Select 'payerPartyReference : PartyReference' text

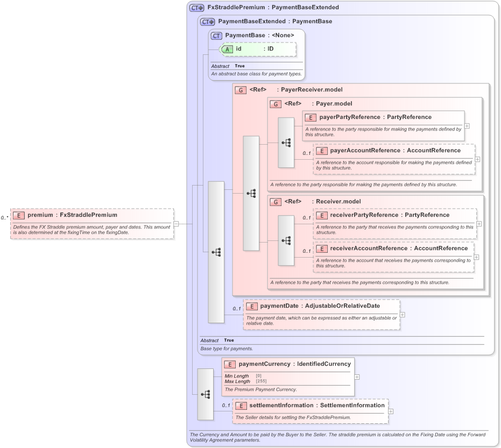pos(376,117)
